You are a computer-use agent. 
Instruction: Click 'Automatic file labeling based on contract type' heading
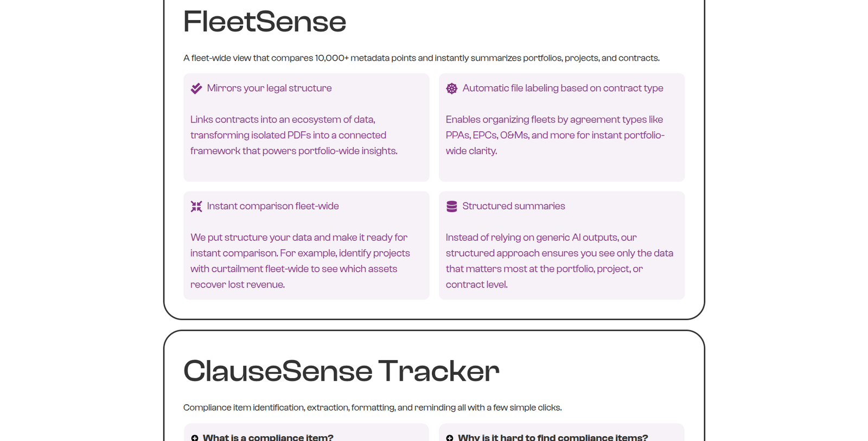[563, 88]
